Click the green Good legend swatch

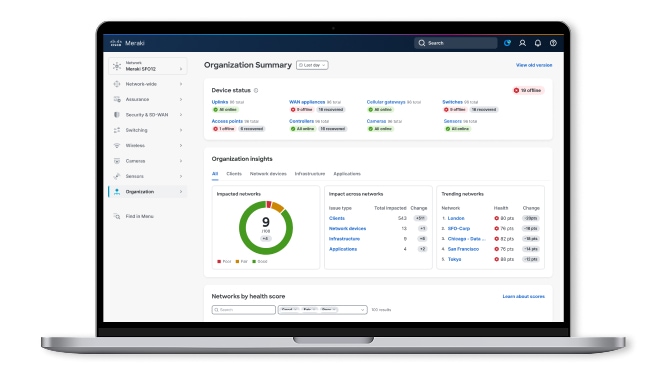point(254,262)
